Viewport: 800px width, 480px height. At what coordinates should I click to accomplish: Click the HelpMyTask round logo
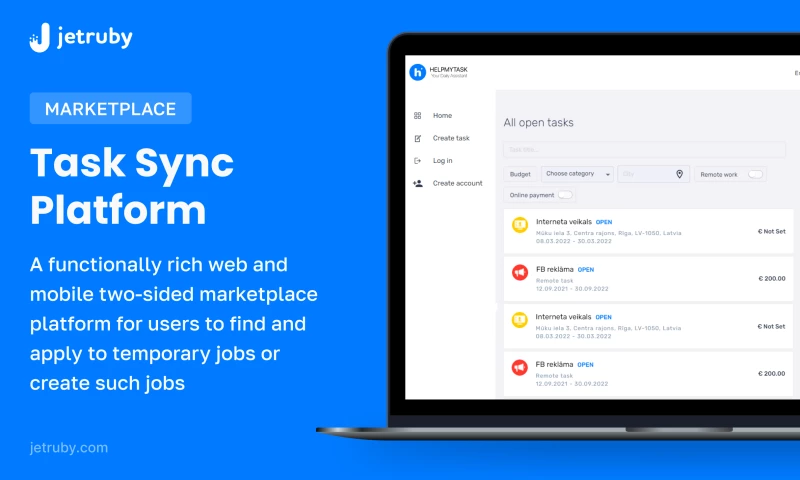point(417,72)
